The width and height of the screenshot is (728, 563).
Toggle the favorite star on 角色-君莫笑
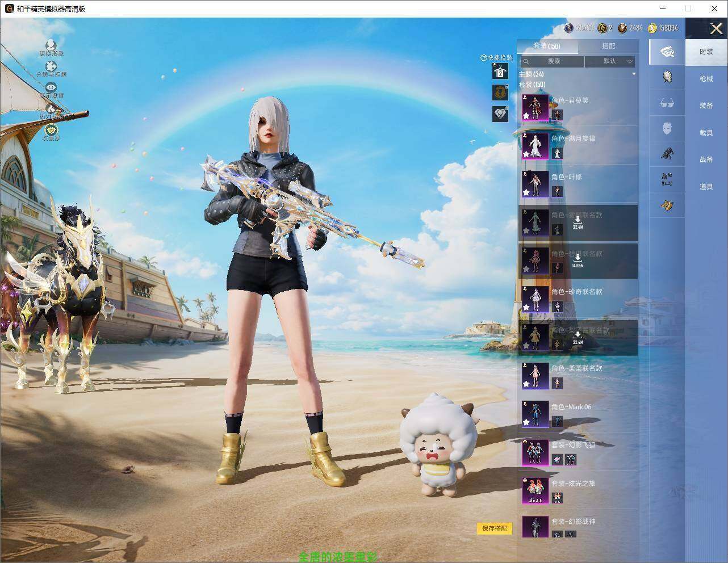pyautogui.click(x=526, y=116)
